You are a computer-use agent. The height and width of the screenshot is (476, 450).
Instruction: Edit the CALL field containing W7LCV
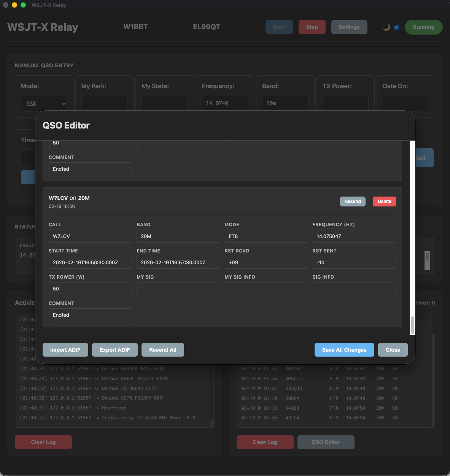[90, 236]
